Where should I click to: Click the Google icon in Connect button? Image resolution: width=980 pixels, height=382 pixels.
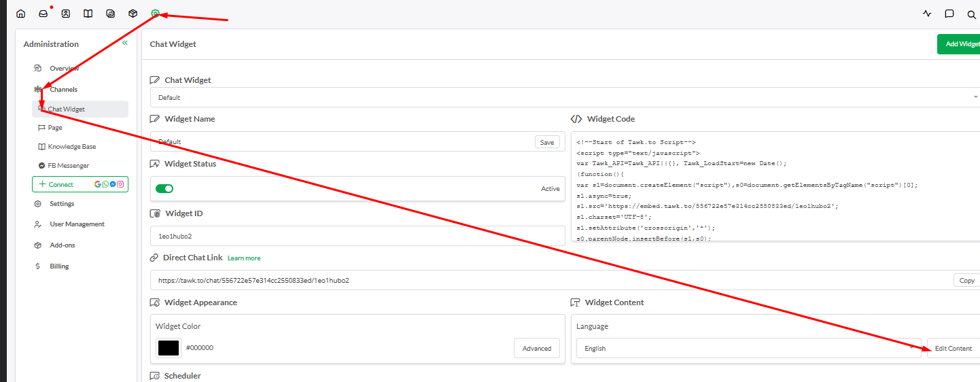point(99,184)
